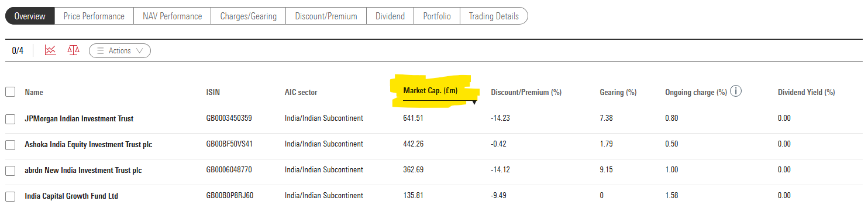Open the balance scale compare icon
868x211 pixels.
(x=73, y=50)
